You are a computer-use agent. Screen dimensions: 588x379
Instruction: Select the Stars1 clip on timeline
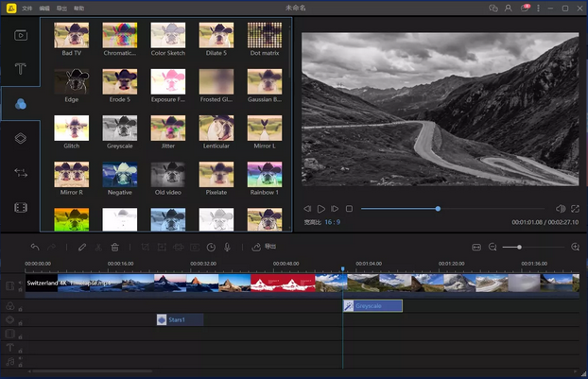180,320
